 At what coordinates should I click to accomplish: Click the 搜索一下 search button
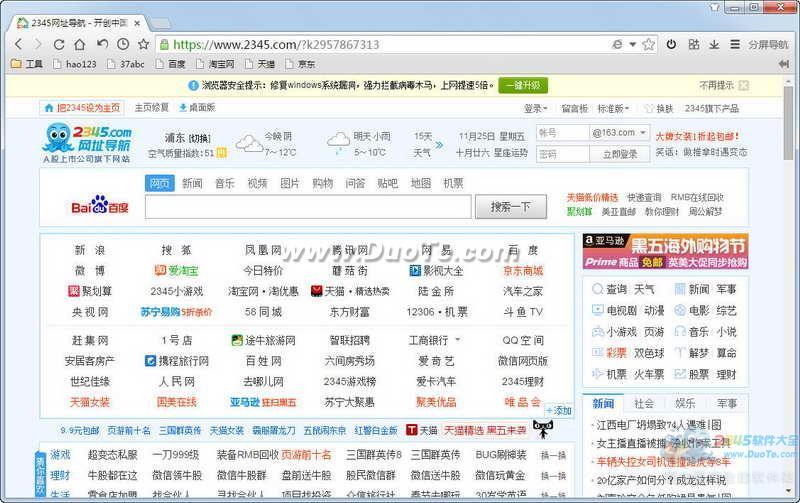coord(511,207)
